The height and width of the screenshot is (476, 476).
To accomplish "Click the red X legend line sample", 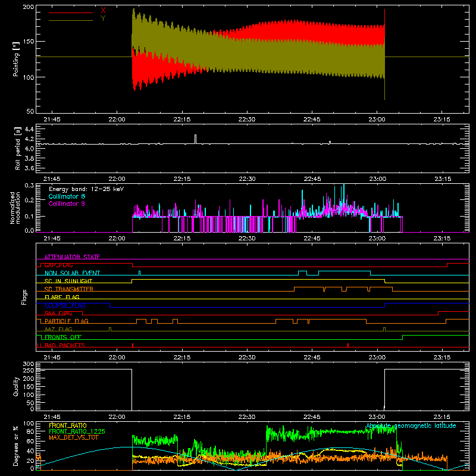I will click(71, 12).
